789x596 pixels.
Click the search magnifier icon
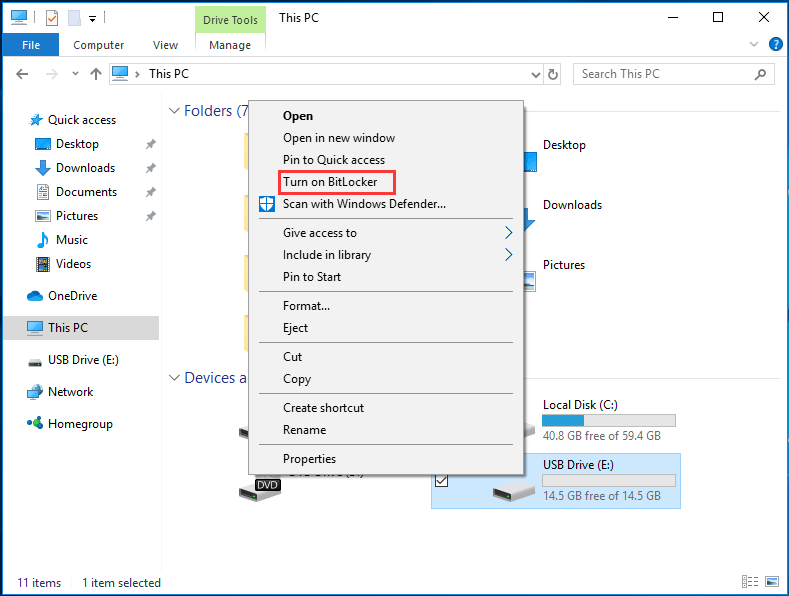point(761,74)
